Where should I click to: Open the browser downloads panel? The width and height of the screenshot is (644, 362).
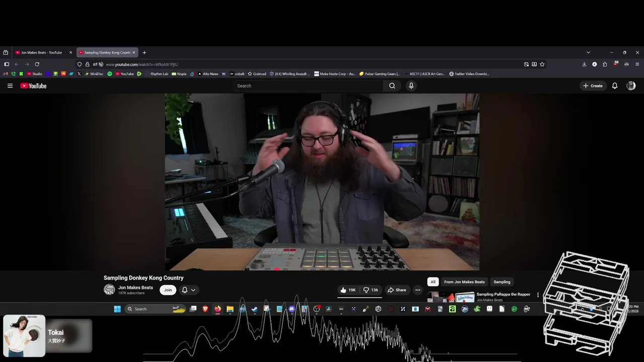(584, 64)
